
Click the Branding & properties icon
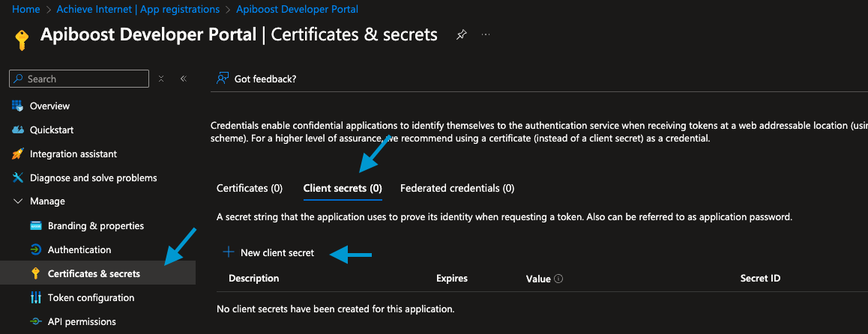(x=36, y=225)
